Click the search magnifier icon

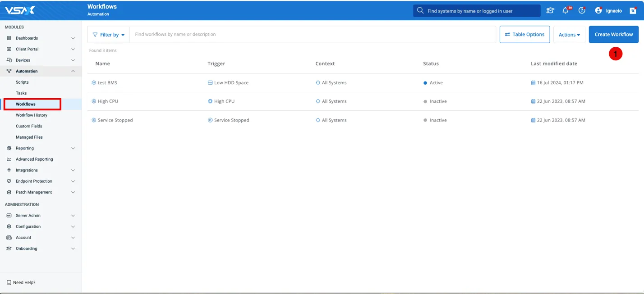pyautogui.click(x=420, y=11)
